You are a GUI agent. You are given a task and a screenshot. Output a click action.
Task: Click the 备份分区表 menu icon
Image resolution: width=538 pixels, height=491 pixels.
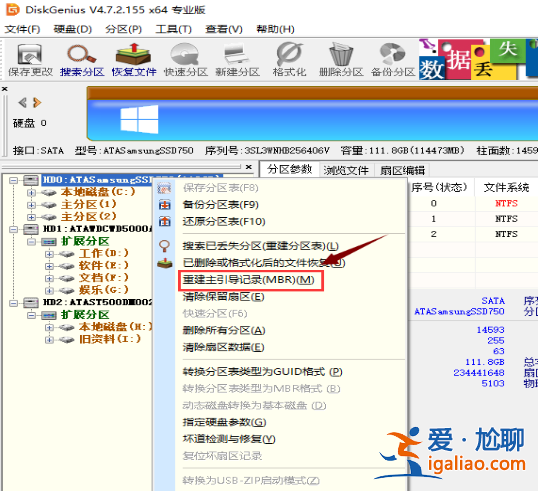(165, 205)
